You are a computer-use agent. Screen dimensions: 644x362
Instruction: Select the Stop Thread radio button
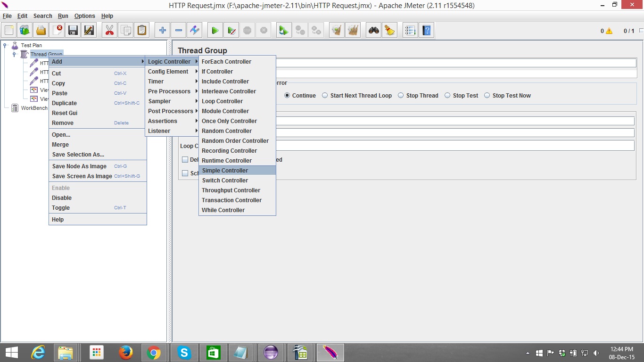tap(401, 95)
